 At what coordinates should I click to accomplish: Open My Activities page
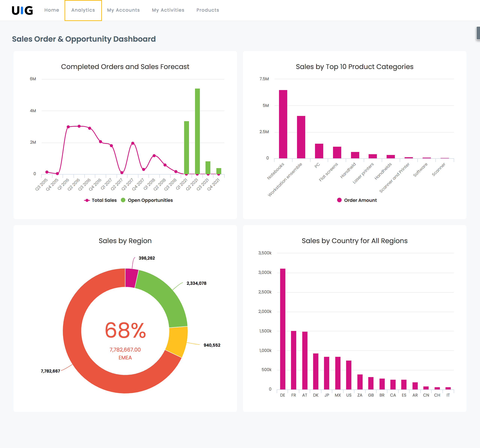[168, 10]
